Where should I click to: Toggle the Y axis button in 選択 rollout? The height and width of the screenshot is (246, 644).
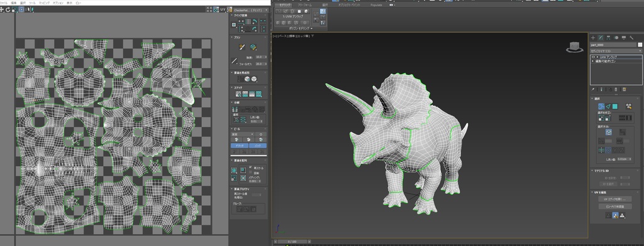pos(615,150)
